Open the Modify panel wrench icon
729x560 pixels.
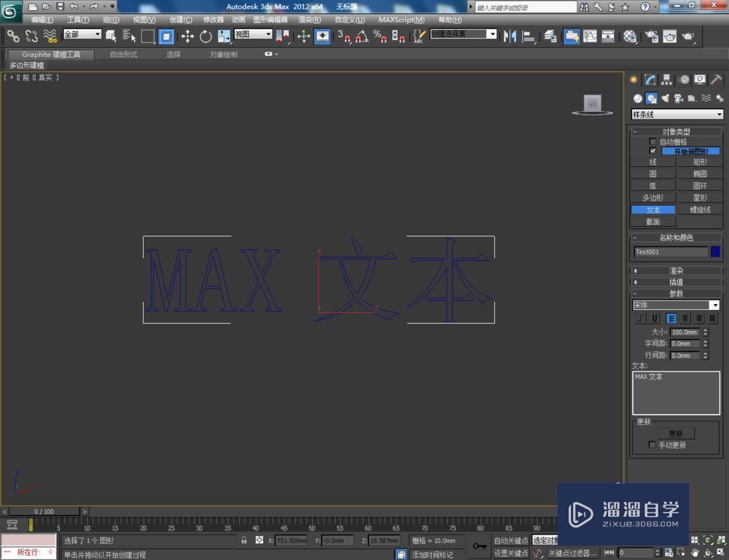tap(648, 79)
